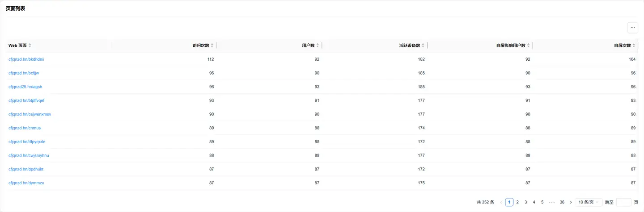The height and width of the screenshot is (212, 644).
Task: Sort by Web 页面 column
Action: tap(30, 46)
